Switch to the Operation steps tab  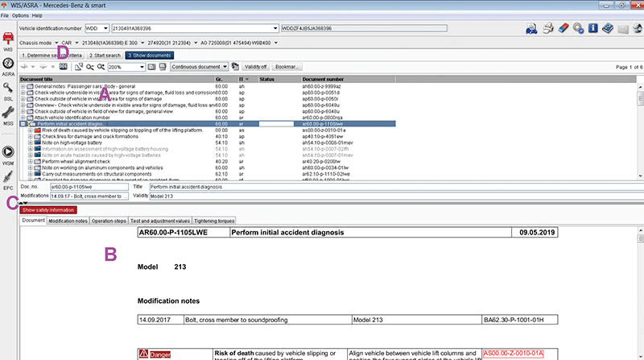tap(109, 221)
